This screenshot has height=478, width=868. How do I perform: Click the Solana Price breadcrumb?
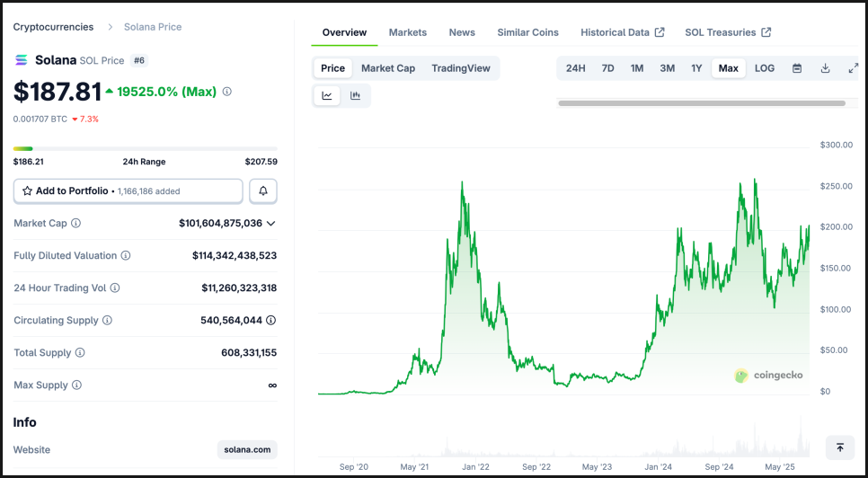[x=153, y=27]
